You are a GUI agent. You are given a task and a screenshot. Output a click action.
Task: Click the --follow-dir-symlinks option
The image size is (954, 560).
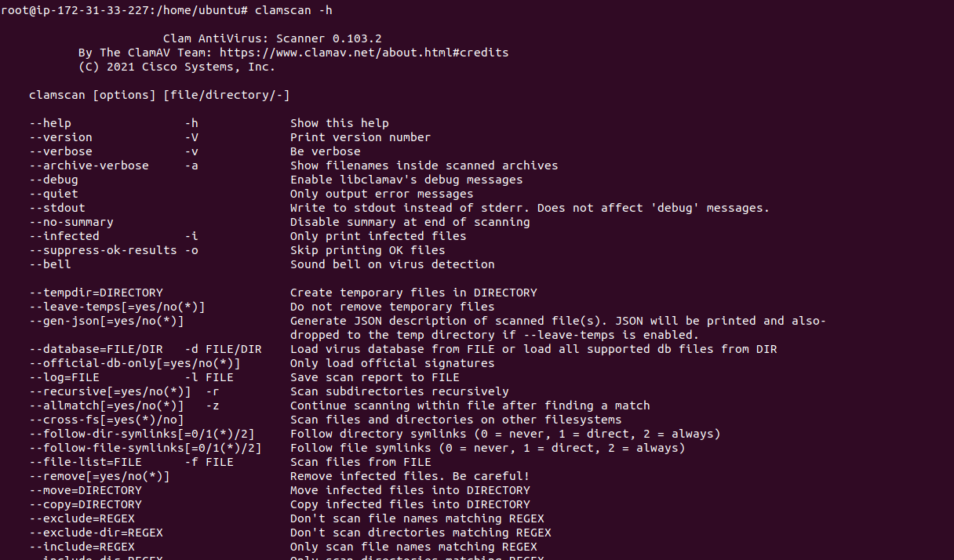142,434
